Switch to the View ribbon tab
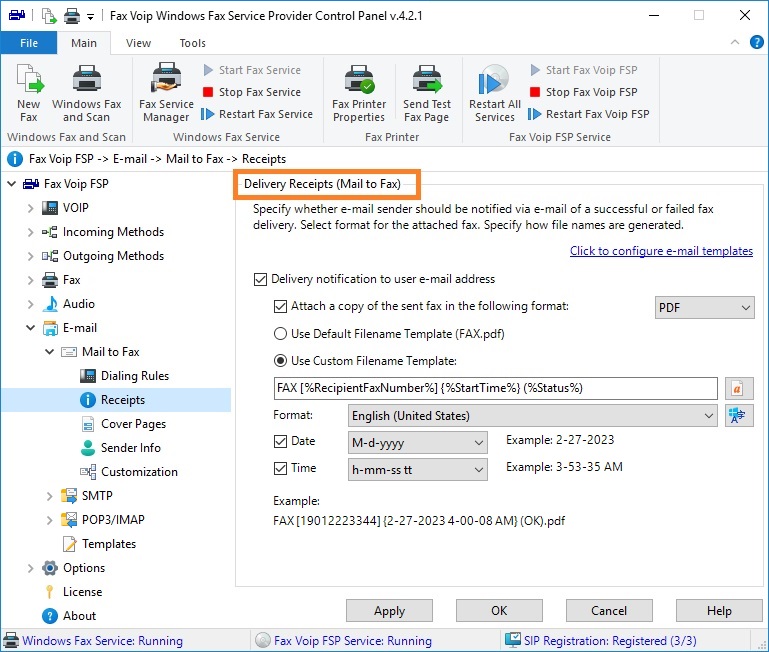Image resolution: width=769 pixels, height=652 pixels. tap(138, 43)
